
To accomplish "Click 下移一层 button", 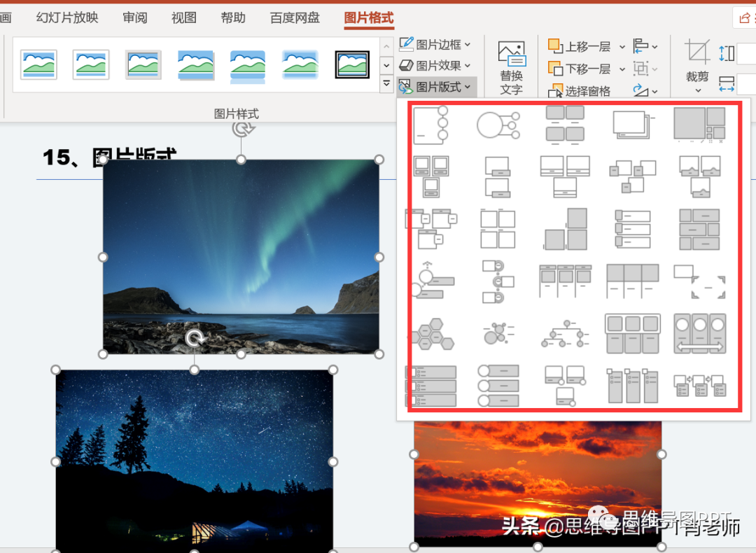I will coord(580,69).
